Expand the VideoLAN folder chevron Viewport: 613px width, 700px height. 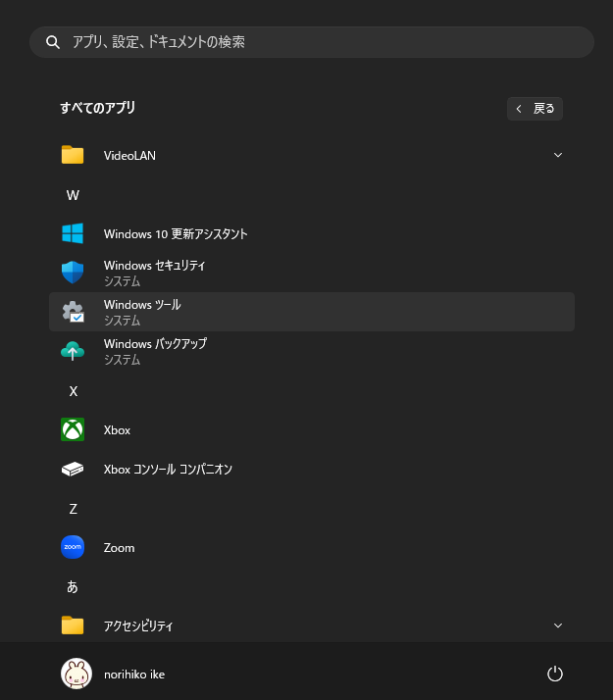558,155
